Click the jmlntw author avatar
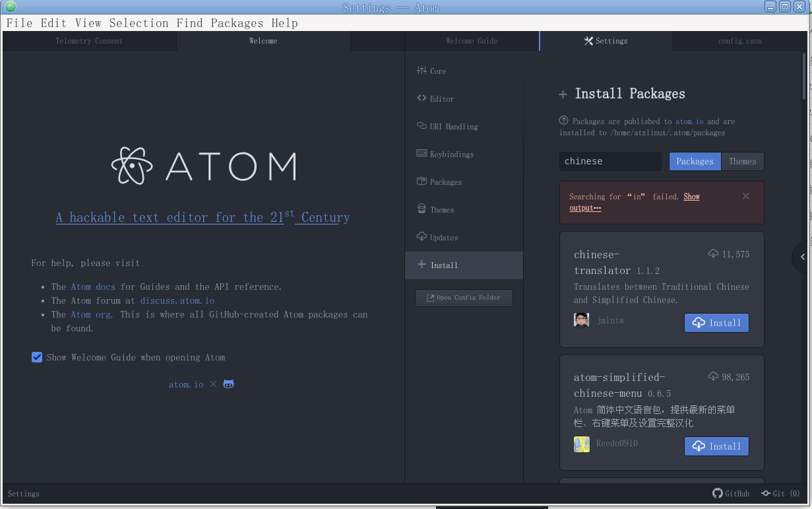Screen dimensions: 812x509 (581, 320)
